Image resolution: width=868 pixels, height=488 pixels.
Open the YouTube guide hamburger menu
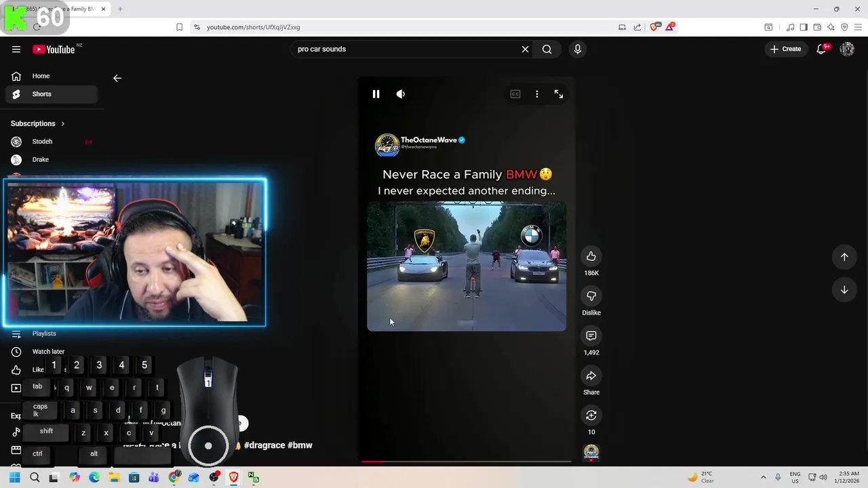tap(16, 49)
